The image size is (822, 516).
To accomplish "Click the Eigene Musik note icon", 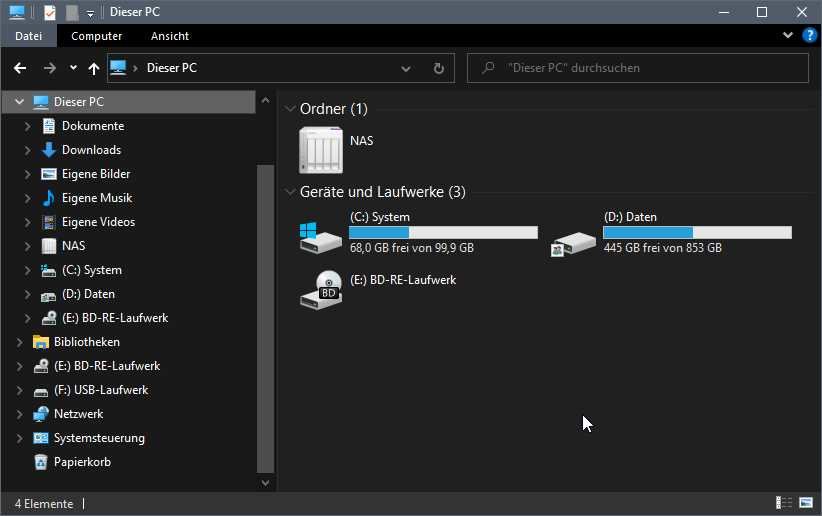I will (x=49, y=198).
